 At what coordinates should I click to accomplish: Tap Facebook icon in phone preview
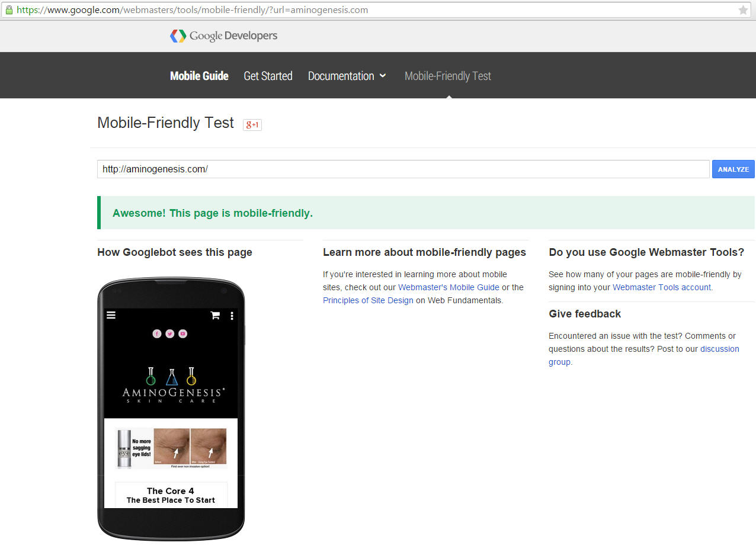click(157, 334)
